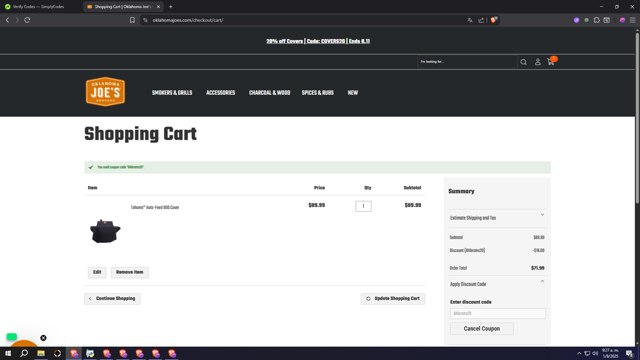The height and width of the screenshot is (360, 640).
Task: Reload the page with the refresh icon
Action: (x=27, y=20)
